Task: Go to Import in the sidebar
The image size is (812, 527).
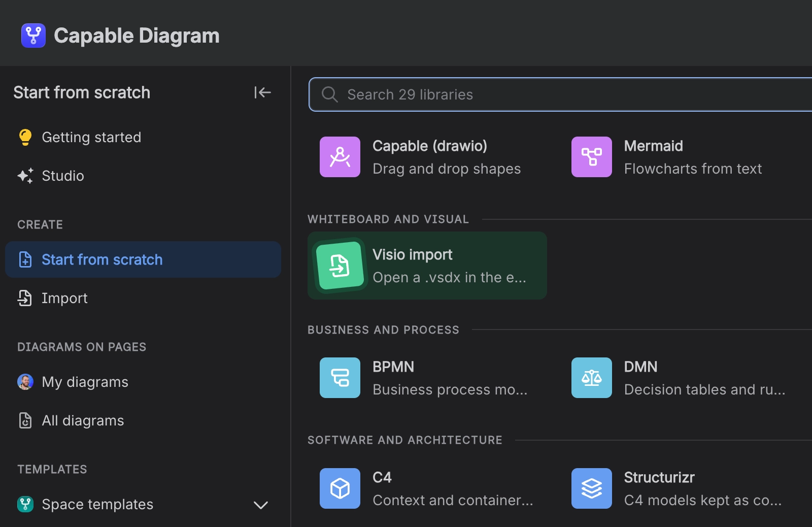Action: click(x=143, y=298)
